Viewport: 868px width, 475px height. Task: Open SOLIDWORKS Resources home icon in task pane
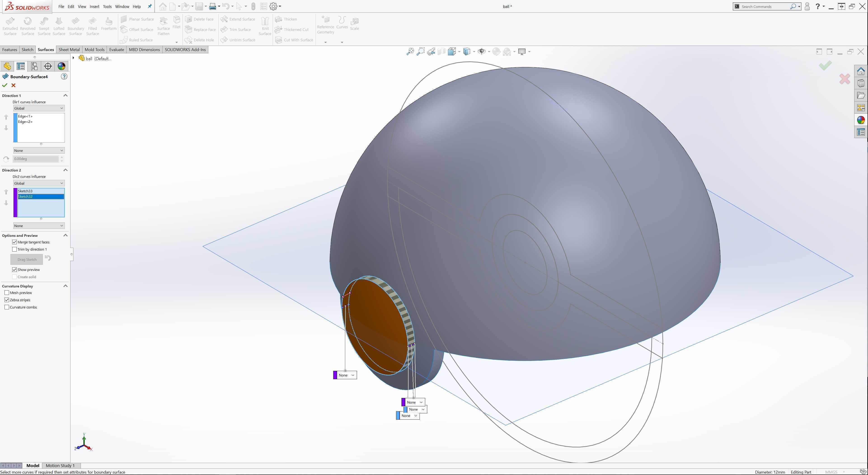point(861,71)
